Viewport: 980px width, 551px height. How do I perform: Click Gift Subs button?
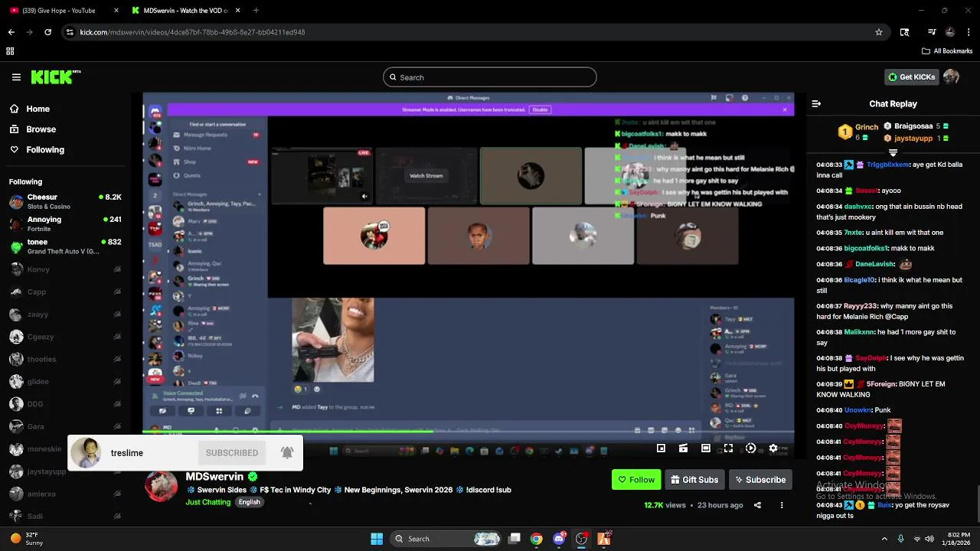pyautogui.click(x=694, y=480)
